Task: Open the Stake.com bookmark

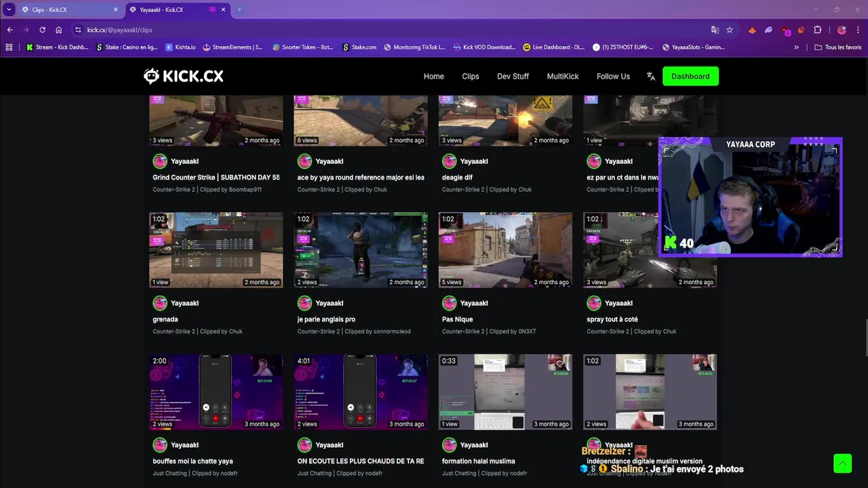Action: pyautogui.click(x=359, y=47)
